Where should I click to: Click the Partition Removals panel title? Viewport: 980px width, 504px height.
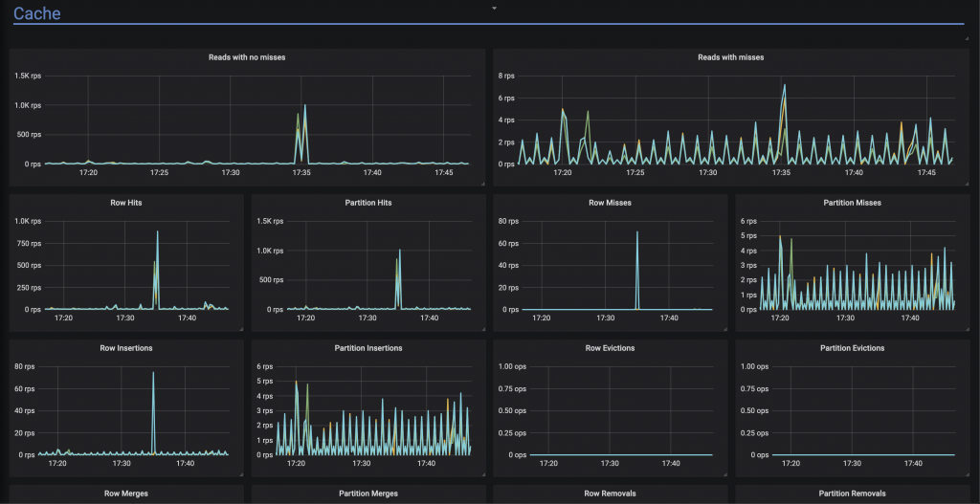coord(853,493)
